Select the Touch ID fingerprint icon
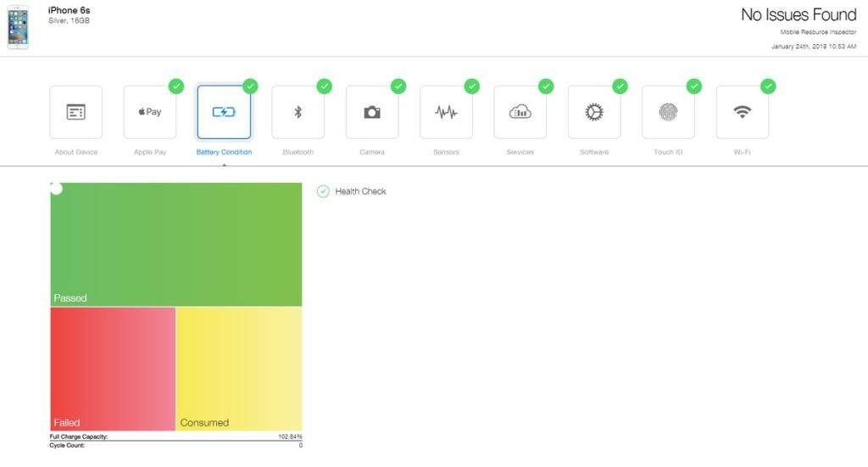 point(668,113)
